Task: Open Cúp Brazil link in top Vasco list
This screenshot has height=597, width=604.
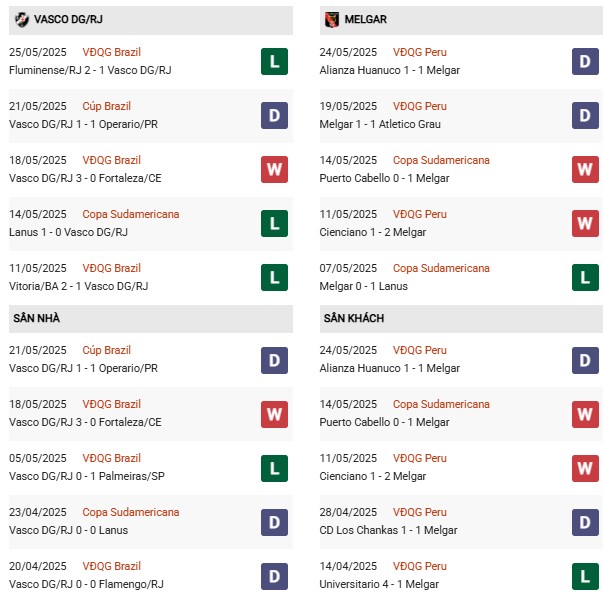Action: [108, 106]
